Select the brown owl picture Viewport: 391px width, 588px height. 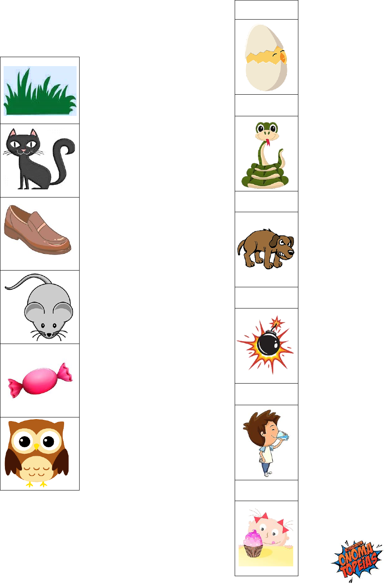[x=37, y=453]
